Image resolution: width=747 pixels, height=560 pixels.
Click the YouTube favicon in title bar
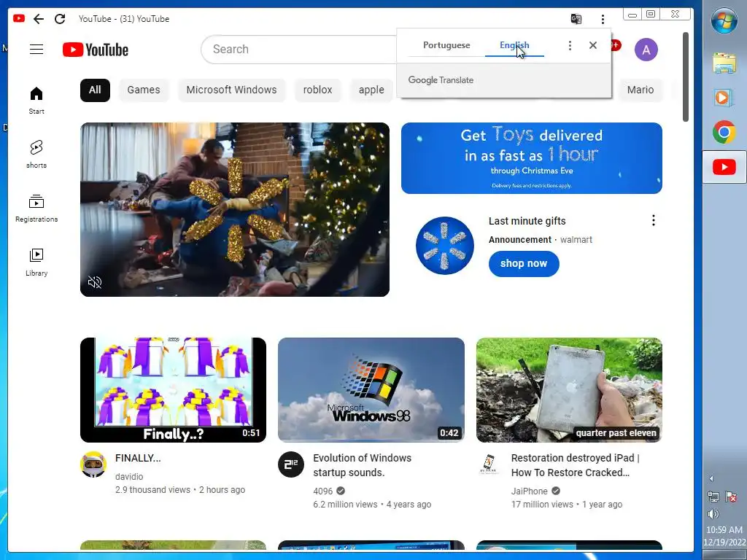point(19,18)
